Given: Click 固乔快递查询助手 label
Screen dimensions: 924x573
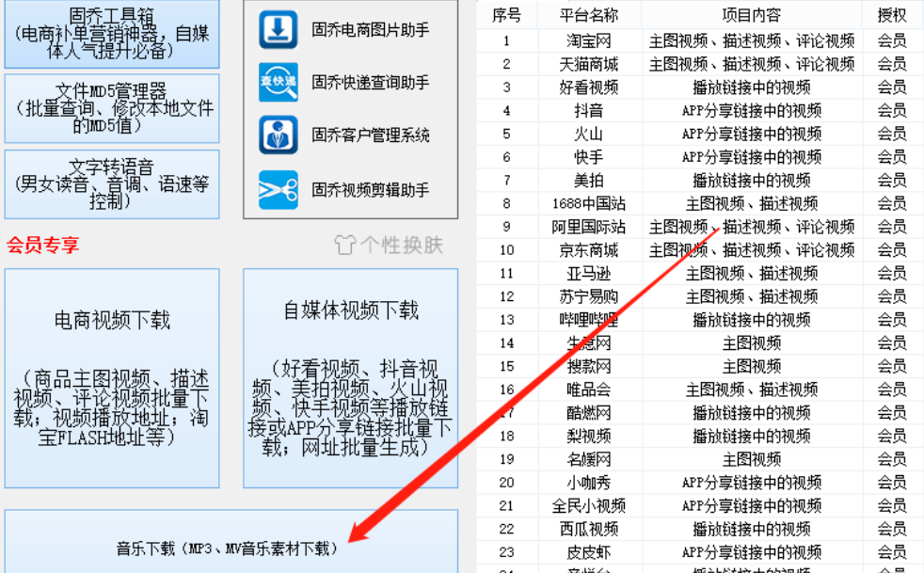Looking at the screenshot, I should point(371,82).
